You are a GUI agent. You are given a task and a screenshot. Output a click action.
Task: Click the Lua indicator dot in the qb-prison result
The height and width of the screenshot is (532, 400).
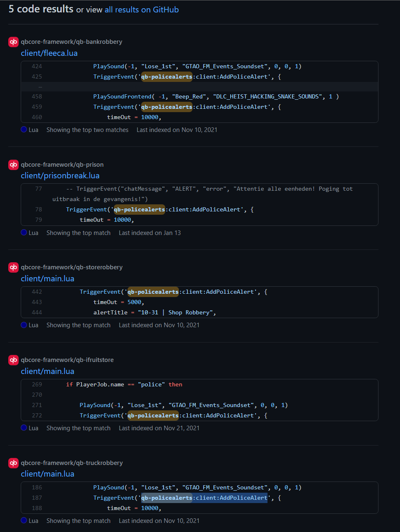click(24, 232)
